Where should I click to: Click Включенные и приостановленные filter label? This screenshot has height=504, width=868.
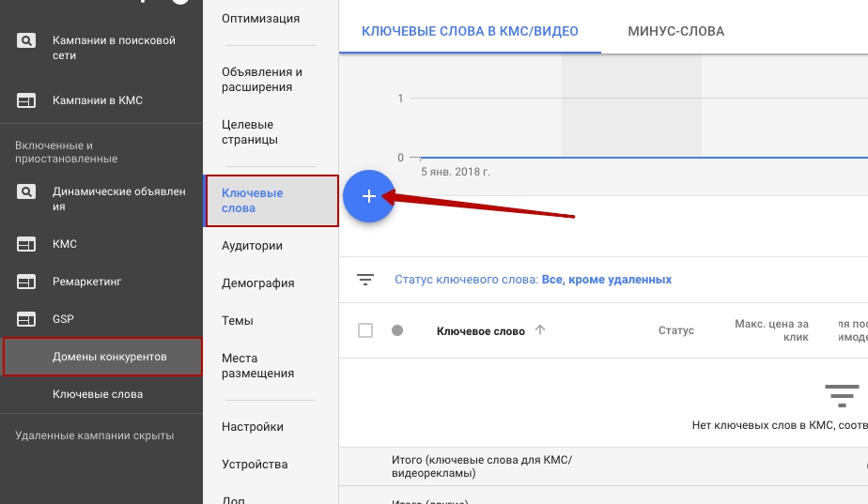point(67,152)
